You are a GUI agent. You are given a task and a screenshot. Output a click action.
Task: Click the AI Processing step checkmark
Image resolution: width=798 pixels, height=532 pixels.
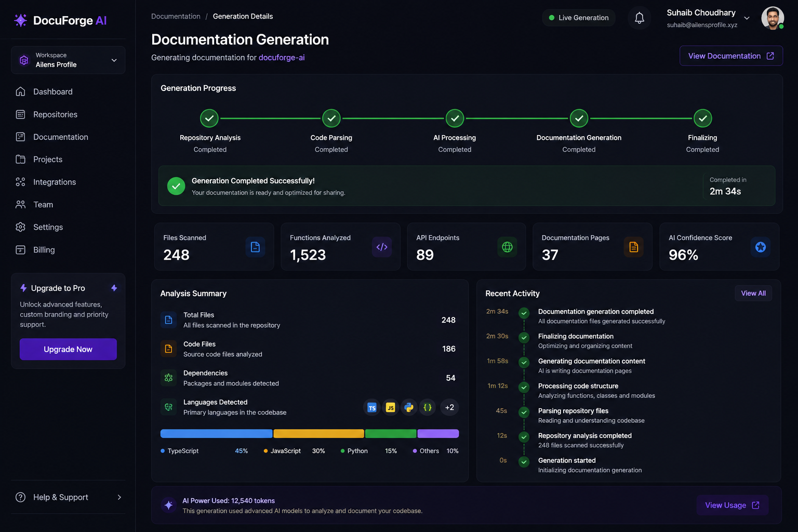click(455, 118)
